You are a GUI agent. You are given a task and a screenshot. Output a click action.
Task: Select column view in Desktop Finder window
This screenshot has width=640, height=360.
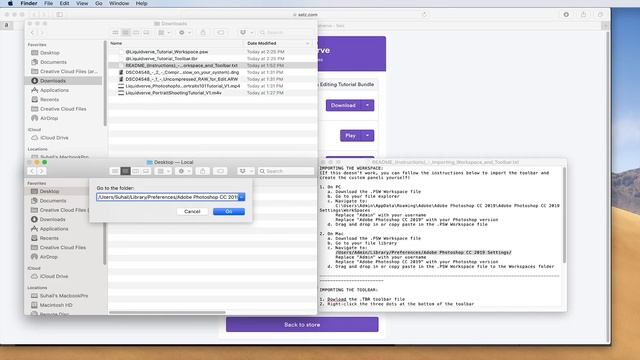(x=136, y=171)
